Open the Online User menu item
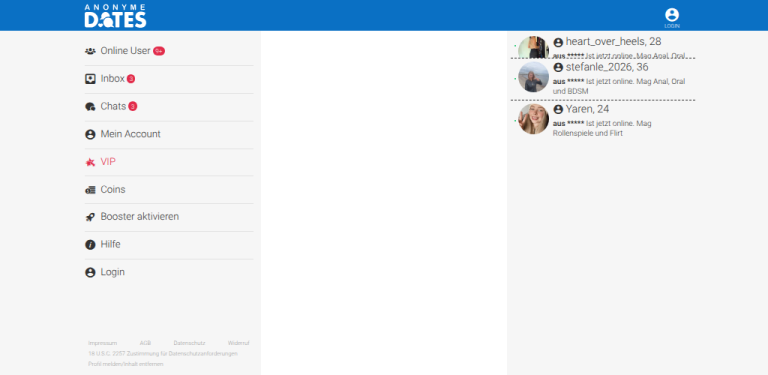This screenshot has width=768, height=375. [x=169, y=51]
